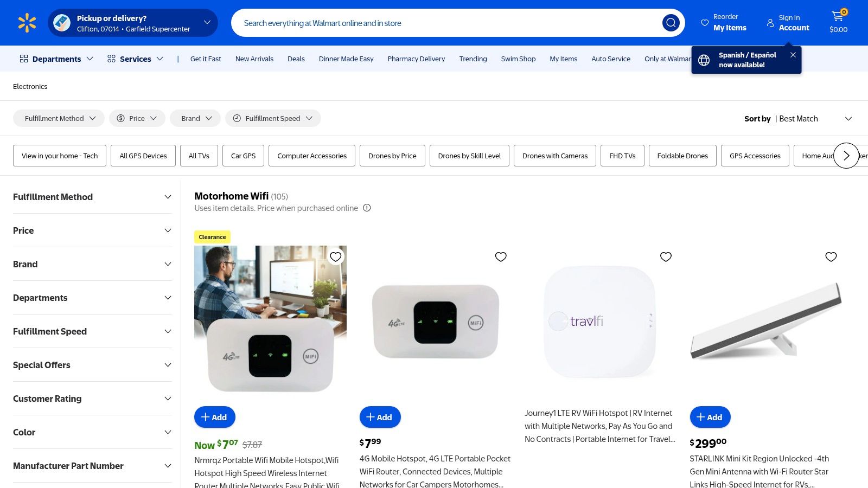The width and height of the screenshot is (868, 488).
Task: Open Trending page
Action: (473, 59)
